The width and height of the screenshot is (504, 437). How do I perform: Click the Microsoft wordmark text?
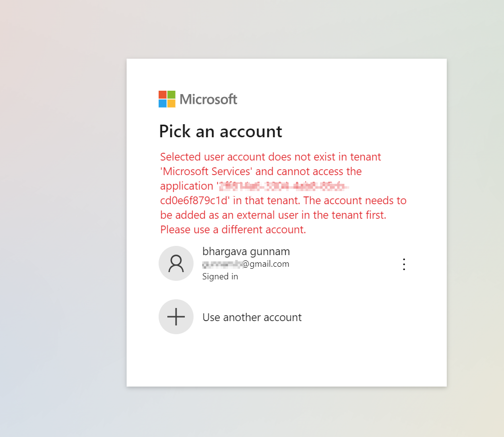[208, 98]
